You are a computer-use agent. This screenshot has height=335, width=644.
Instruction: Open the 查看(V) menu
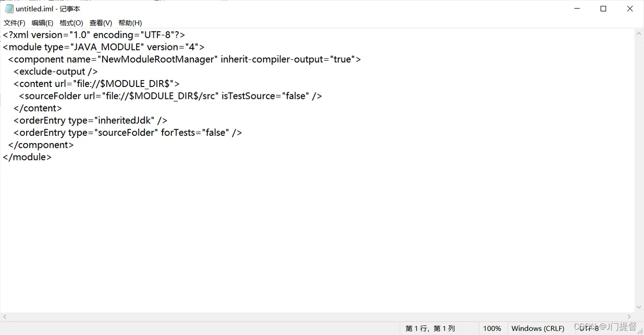pyautogui.click(x=101, y=23)
